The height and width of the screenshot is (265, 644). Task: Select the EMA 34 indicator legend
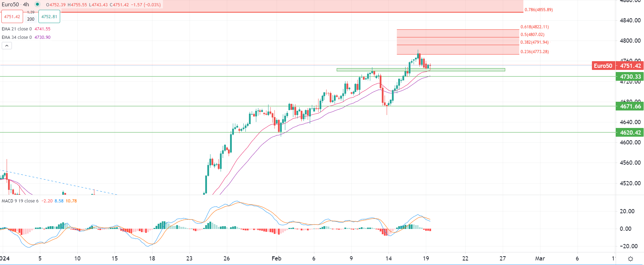pos(17,37)
